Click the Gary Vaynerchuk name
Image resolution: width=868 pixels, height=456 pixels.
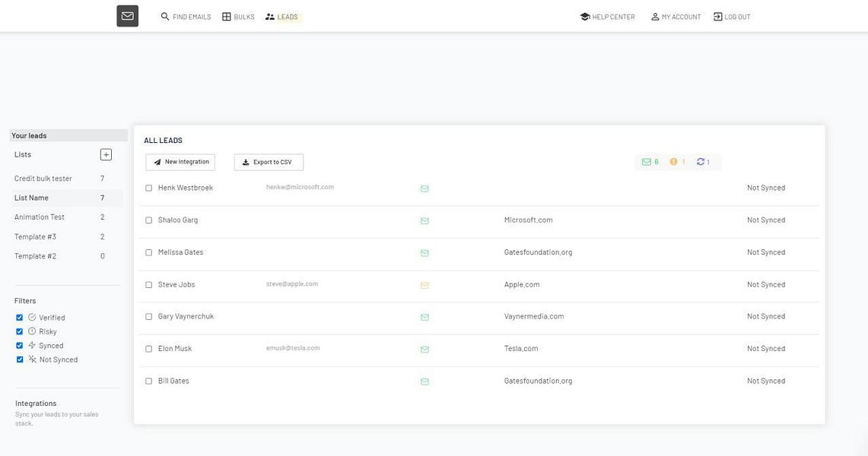coord(186,316)
